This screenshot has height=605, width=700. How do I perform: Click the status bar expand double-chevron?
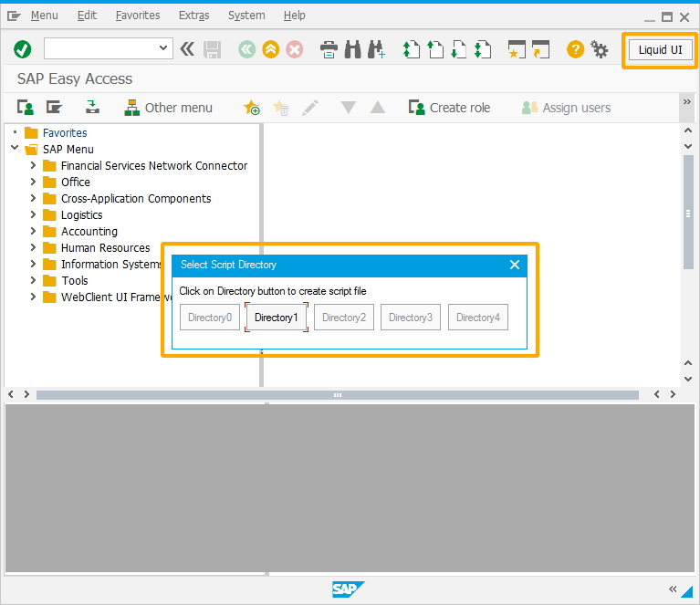tap(673, 589)
